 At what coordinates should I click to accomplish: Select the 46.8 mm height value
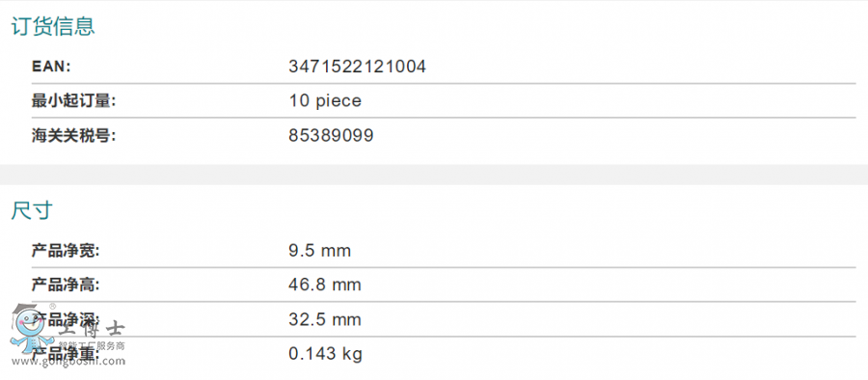(325, 285)
